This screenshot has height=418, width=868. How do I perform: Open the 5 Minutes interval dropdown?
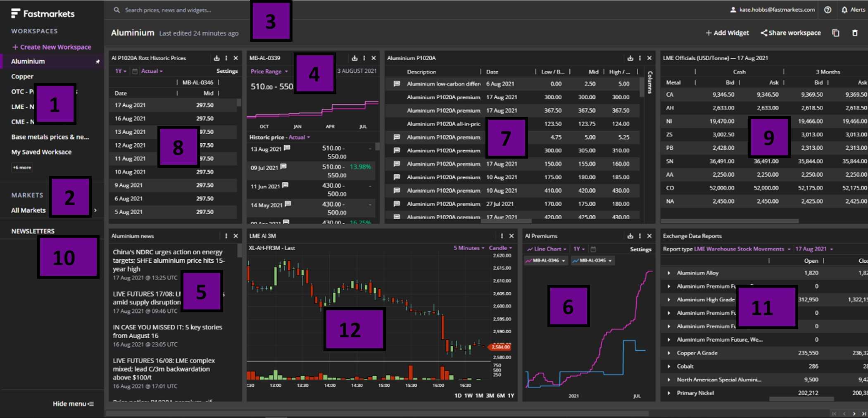coord(467,248)
